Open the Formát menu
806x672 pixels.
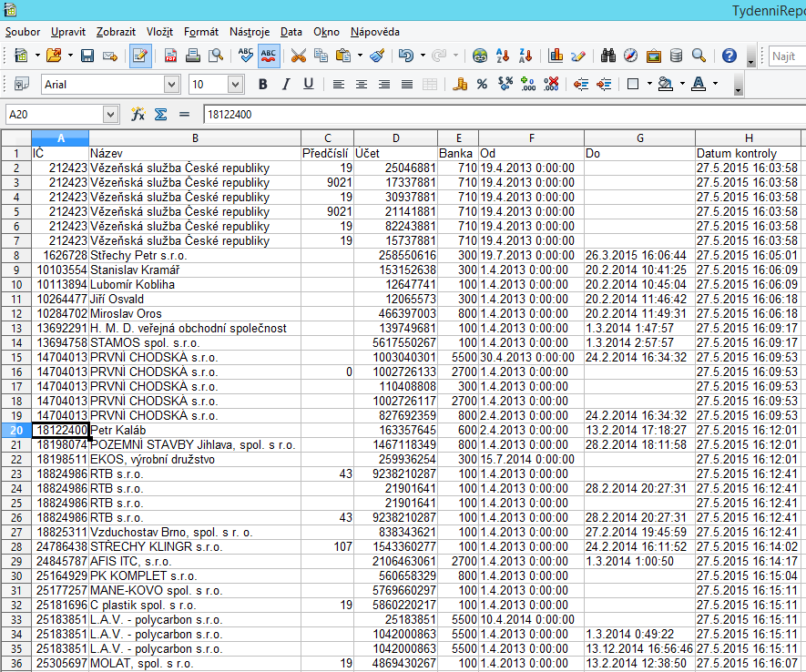(201, 32)
